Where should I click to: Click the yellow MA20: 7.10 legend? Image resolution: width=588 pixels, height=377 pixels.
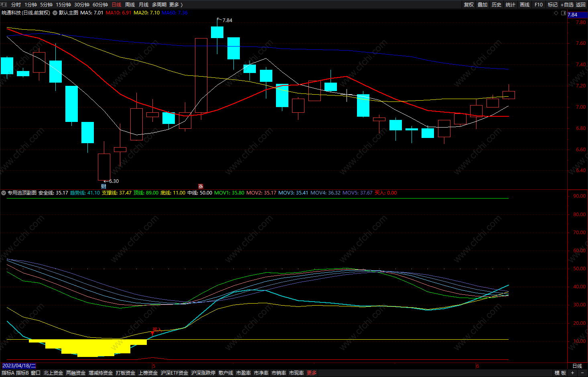click(x=146, y=13)
